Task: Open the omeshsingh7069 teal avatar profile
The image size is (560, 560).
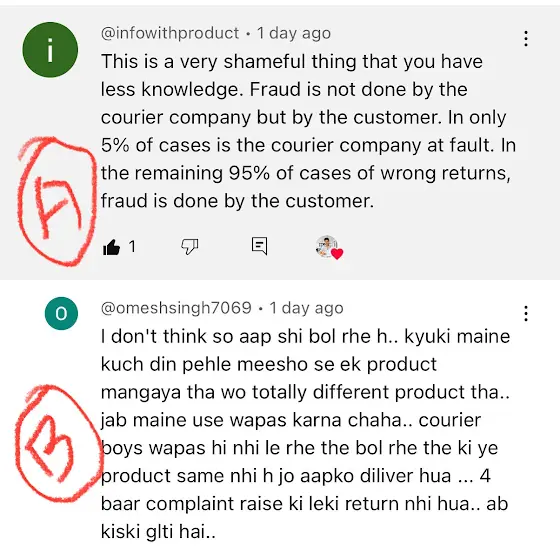Action: tap(61, 313)
